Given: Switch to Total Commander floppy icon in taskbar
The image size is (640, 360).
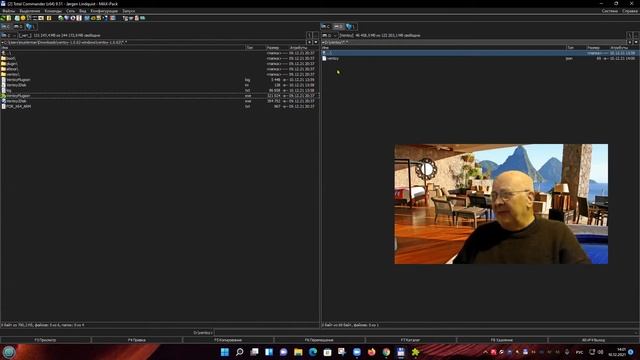Looking at the screenshot, I should coord(401,352).
